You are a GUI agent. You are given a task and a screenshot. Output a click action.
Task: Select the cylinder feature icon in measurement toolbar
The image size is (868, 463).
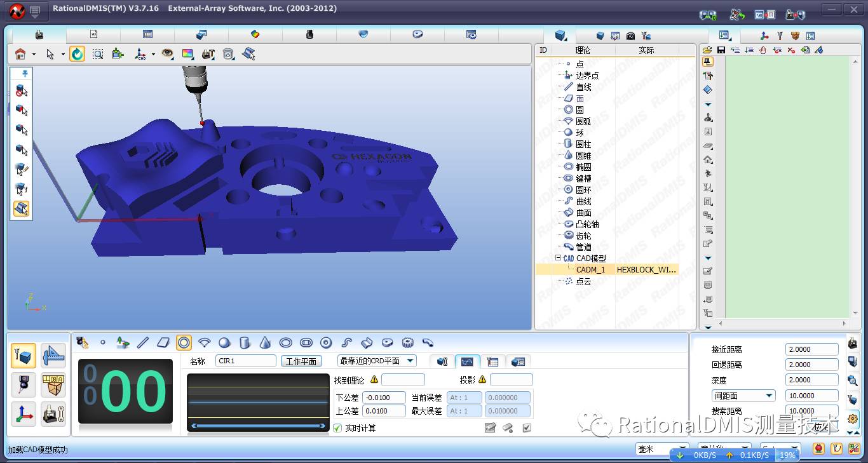(245, 343)
